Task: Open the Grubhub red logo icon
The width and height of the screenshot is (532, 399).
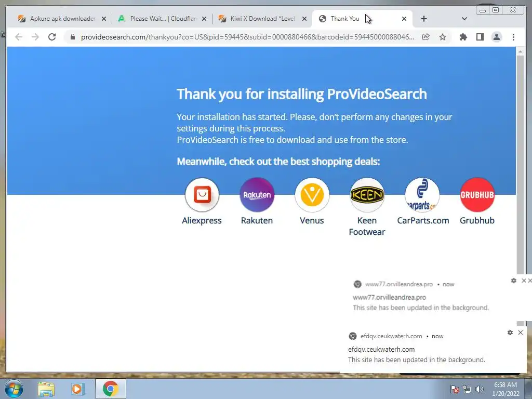Action: coord(477,195)
